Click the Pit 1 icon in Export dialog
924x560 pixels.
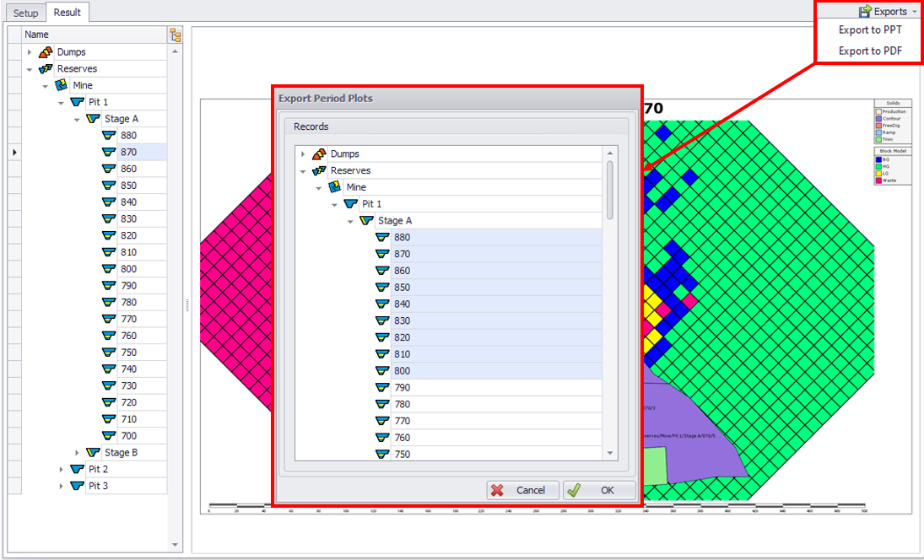click(351, 204)
